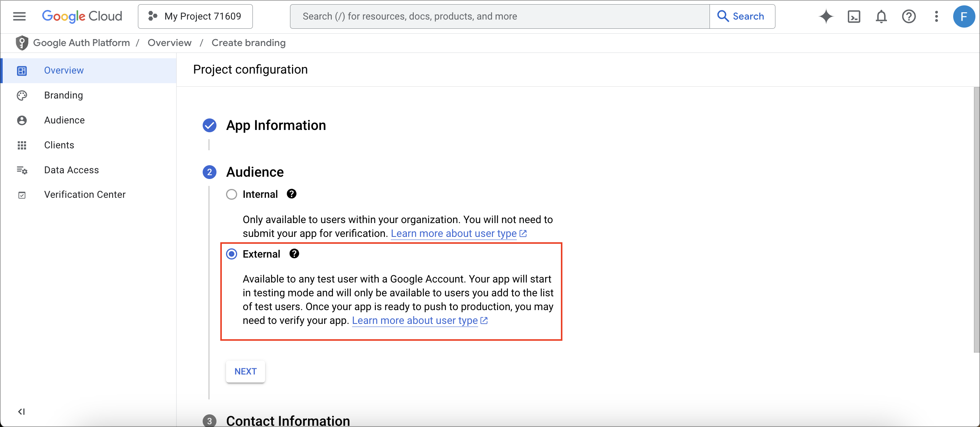Click the Google Auth Platform shield icon
This screenshot has height=427, width=980.
[22, 43]
